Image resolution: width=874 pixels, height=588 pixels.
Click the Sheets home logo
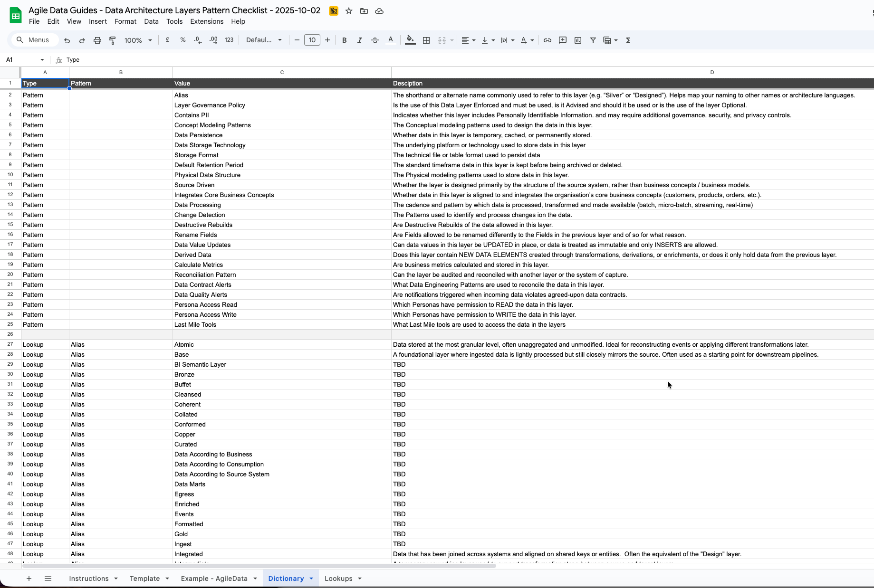(16, 16)
